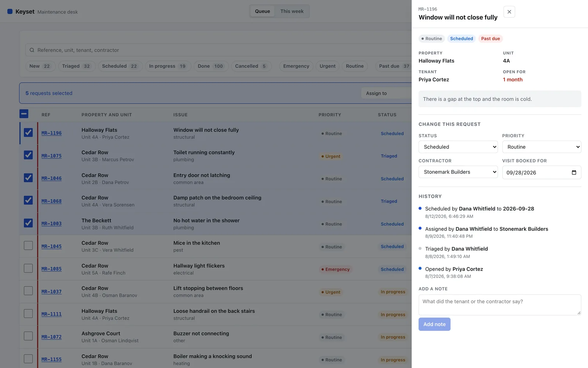
Task: Click the Add note button
Action: point(434,324)
